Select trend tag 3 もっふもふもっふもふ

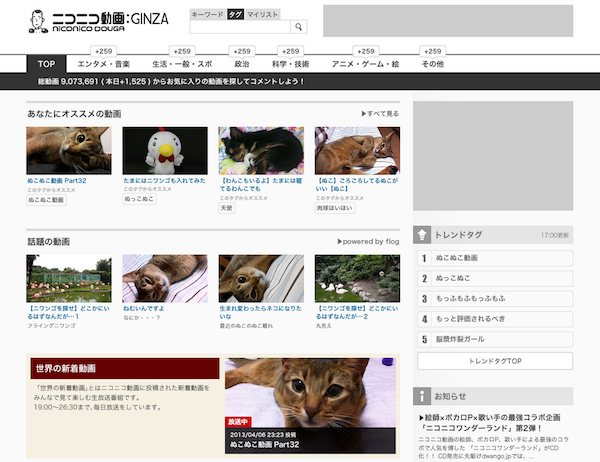[495, 299]
